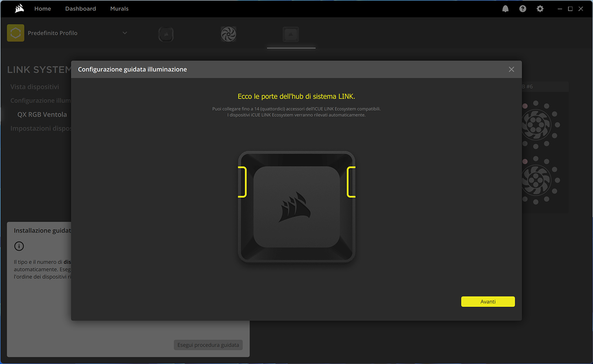Click the right hub port highlight
The height and width of the screenshot is (364, 593).
pyautogui.click(x=351, y=182)
